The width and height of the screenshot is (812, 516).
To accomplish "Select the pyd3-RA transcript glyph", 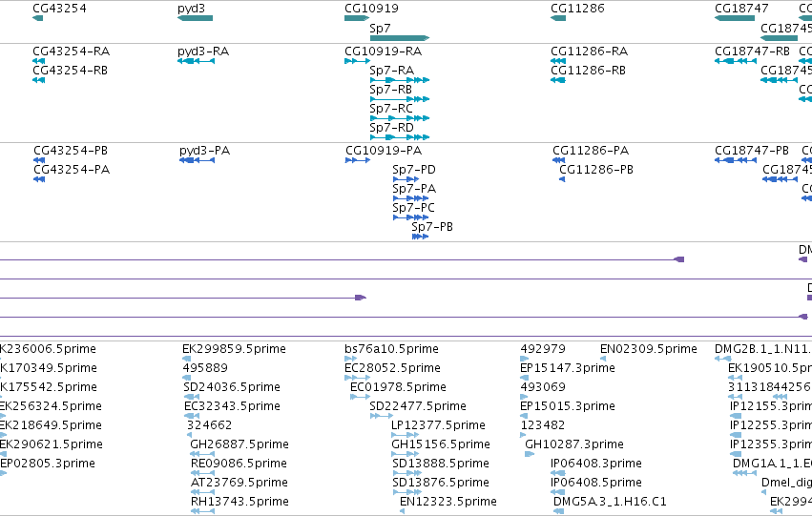I will [x=196, y=61].
